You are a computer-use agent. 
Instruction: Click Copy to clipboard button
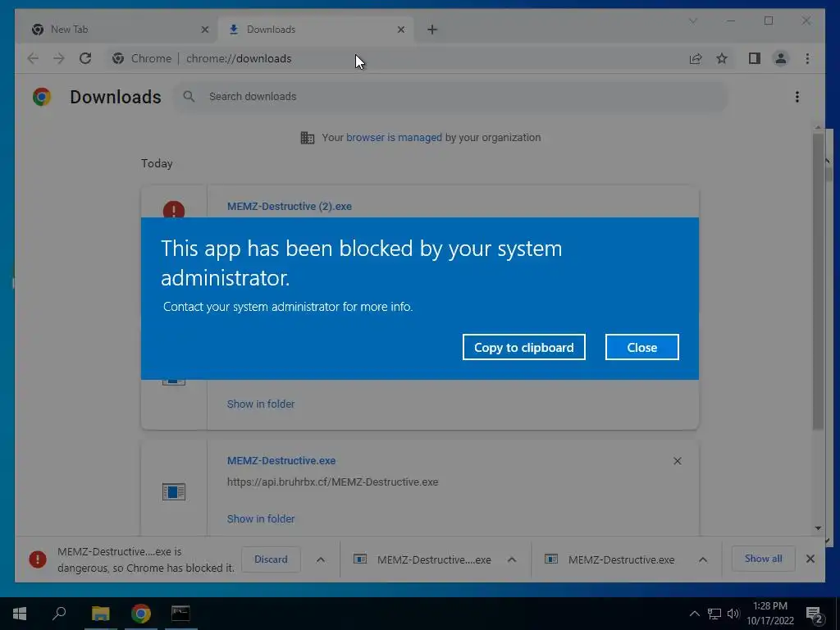coord(523,347)
